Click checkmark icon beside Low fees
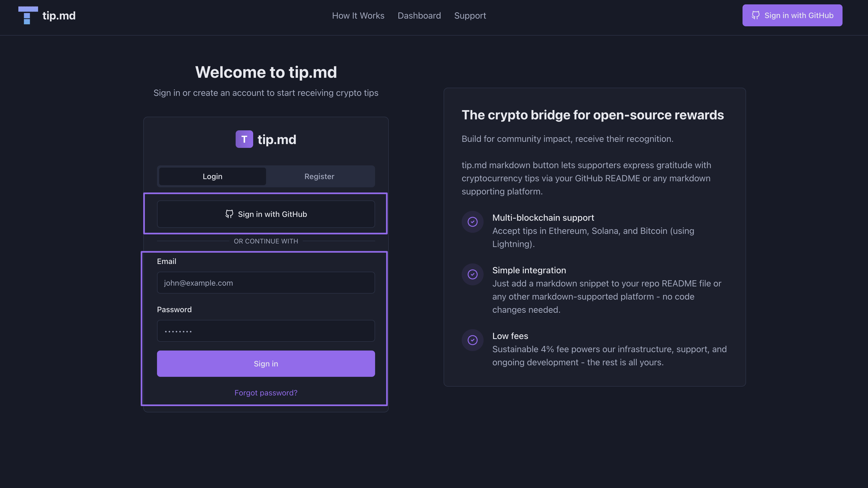Screen dimensions: 868x488 tap(472, 340)
